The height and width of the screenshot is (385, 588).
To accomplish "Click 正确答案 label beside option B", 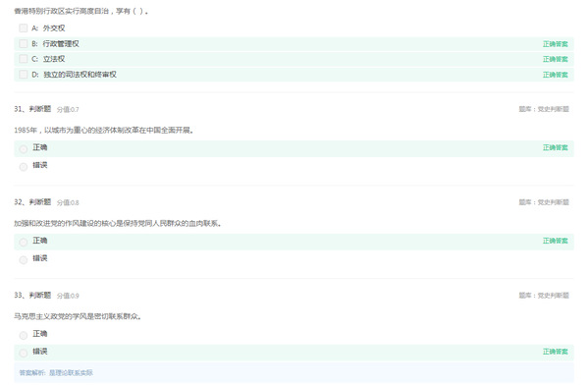I will pos(556,44).
